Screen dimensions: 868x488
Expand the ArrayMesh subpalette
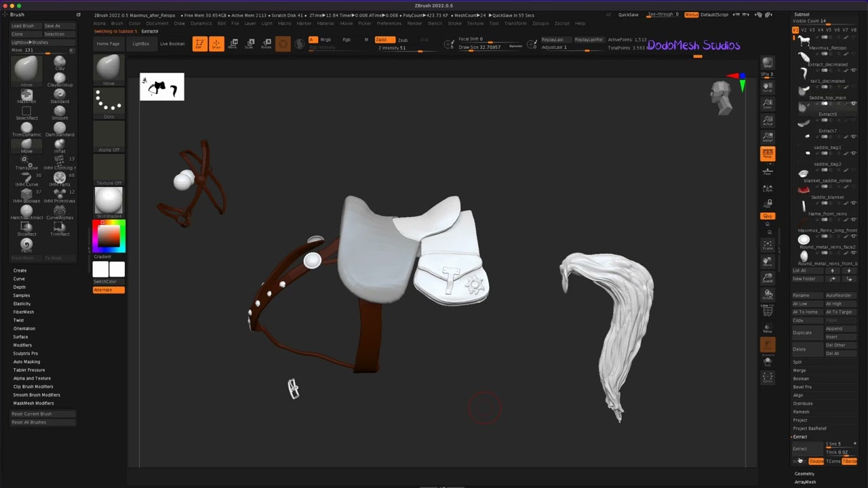pos(805,482)
